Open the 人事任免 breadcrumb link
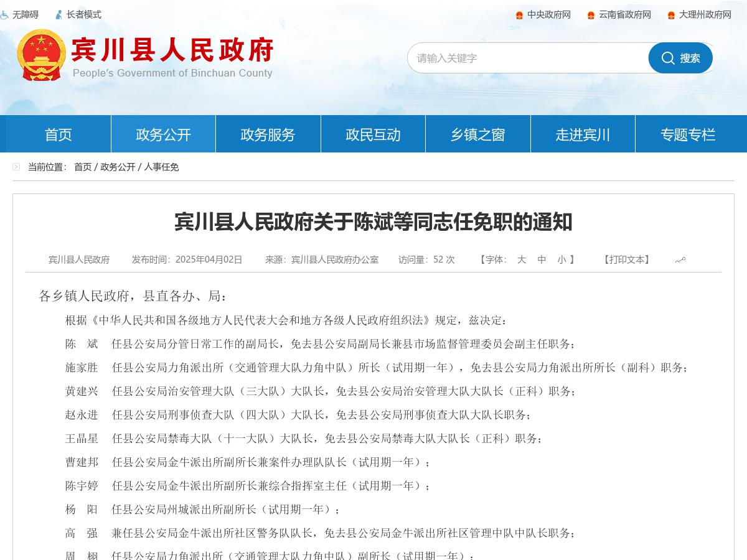This screenshot has width=747, height=560. click(x=161, y=167)
